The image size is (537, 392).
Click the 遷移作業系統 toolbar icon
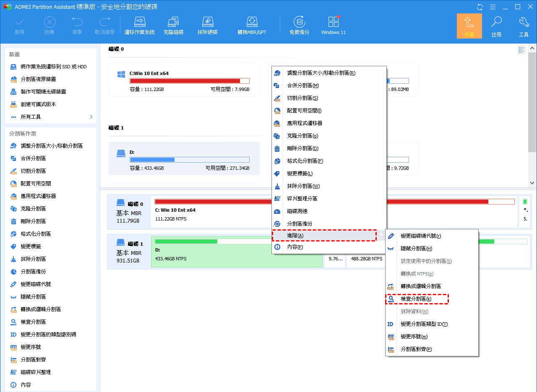tap(140, 26)
